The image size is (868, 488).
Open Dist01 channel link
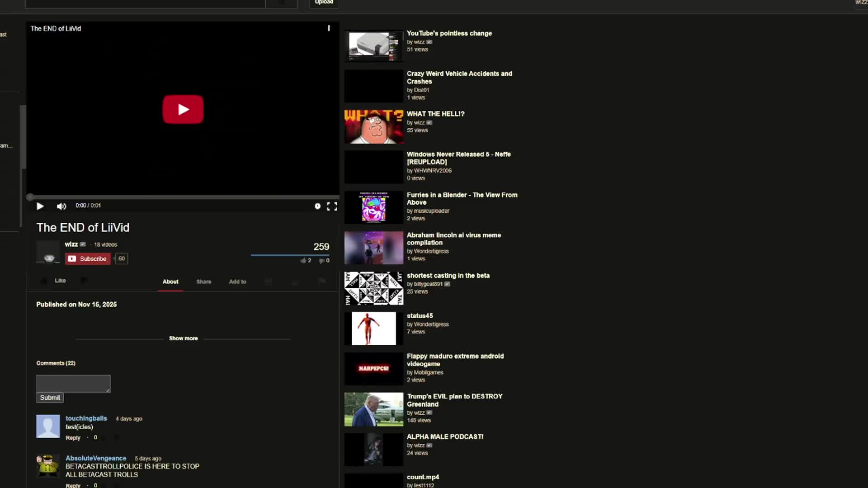point(421,90)
